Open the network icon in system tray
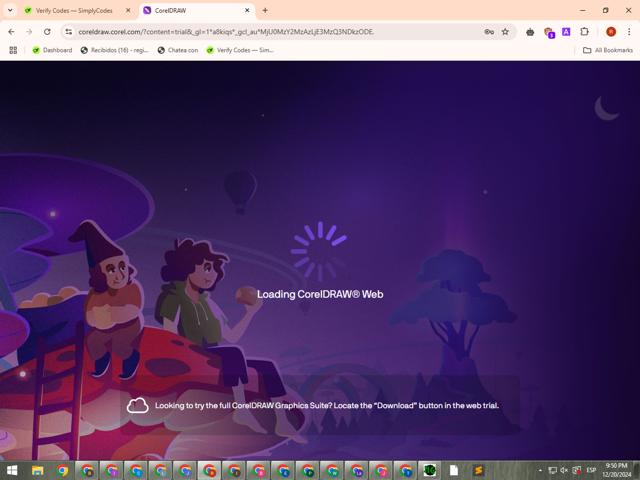The image size is (640, 480). click(552, 471)
